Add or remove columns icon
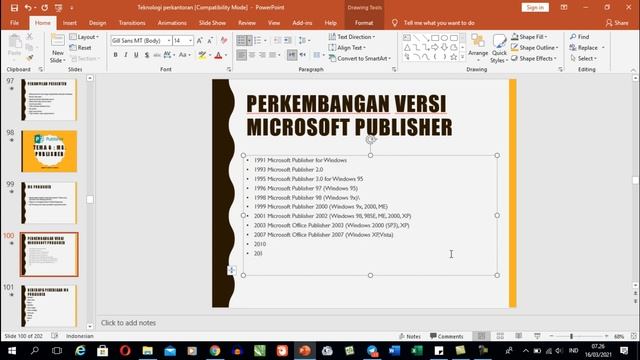 (318, 55)
